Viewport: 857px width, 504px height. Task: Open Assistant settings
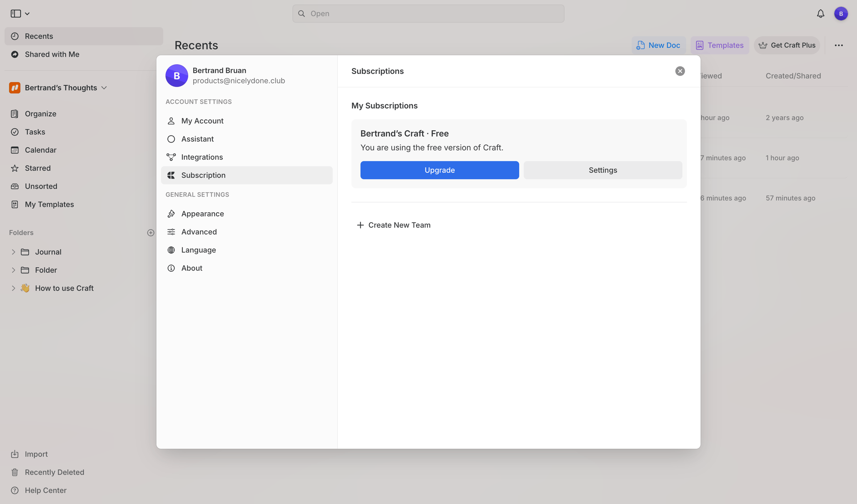[x=247, y=139]
